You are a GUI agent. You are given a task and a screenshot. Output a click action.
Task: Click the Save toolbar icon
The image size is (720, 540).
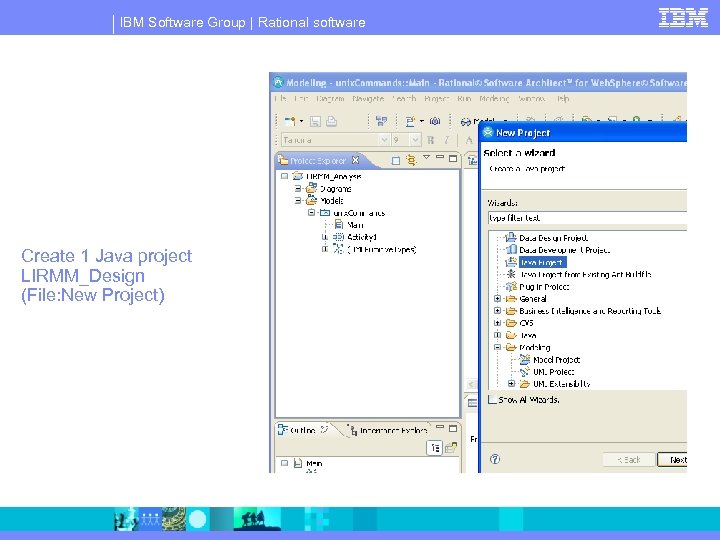[x=315, y=121]
